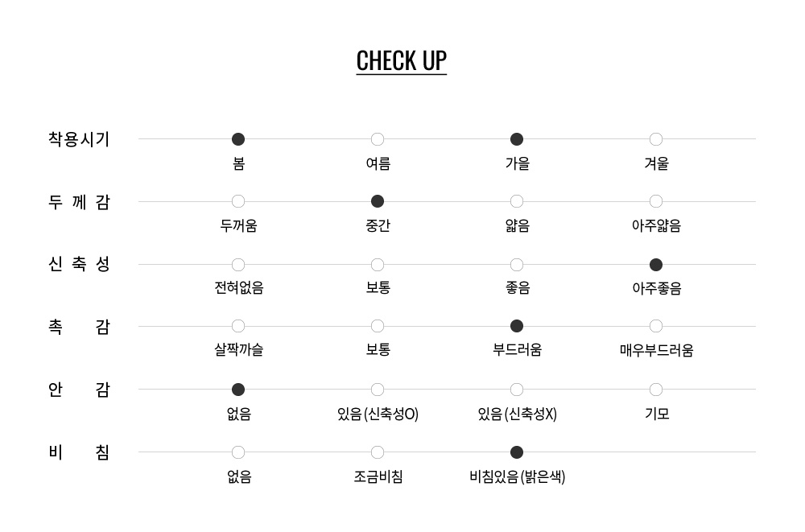
Task: Select the 여름 circle in the 착용시기 row
Action: [x=378, y=139]
